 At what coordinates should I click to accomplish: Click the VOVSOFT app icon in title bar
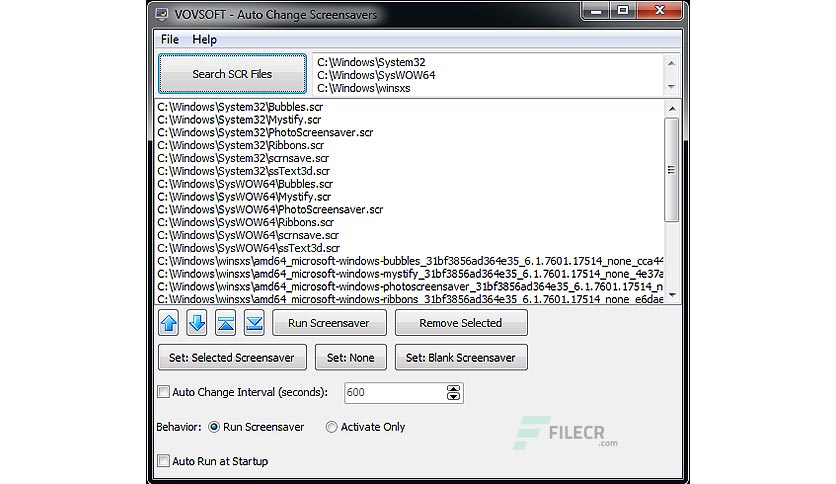162,14
